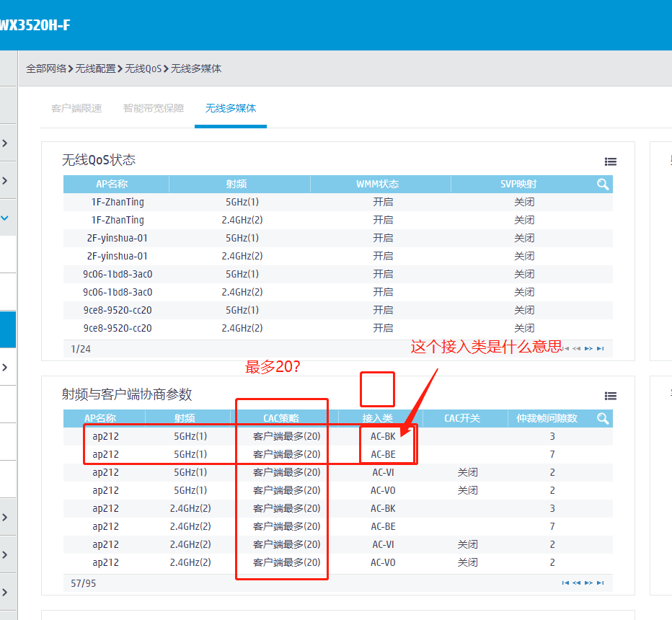
Task: Click 9c06-1bd8-3ac0 in the 5GHz(1) row
Action: click(118, 274)
